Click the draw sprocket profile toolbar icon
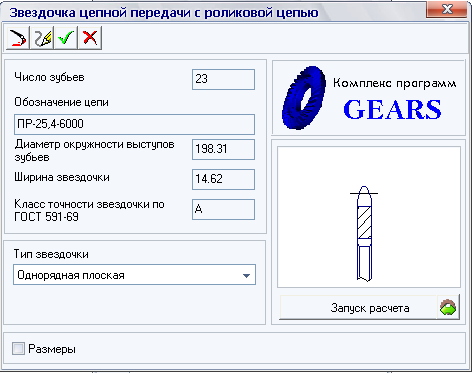This screenshot has height=373, width=472. click(x=18, y=38)
